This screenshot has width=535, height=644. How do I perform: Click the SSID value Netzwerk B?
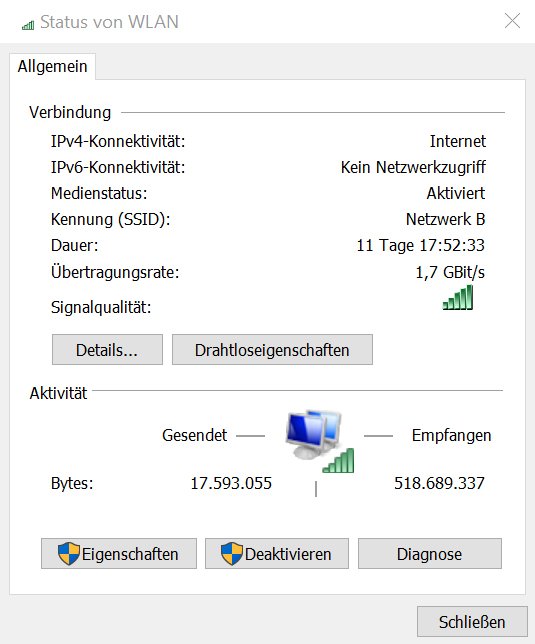pos(445,219)
